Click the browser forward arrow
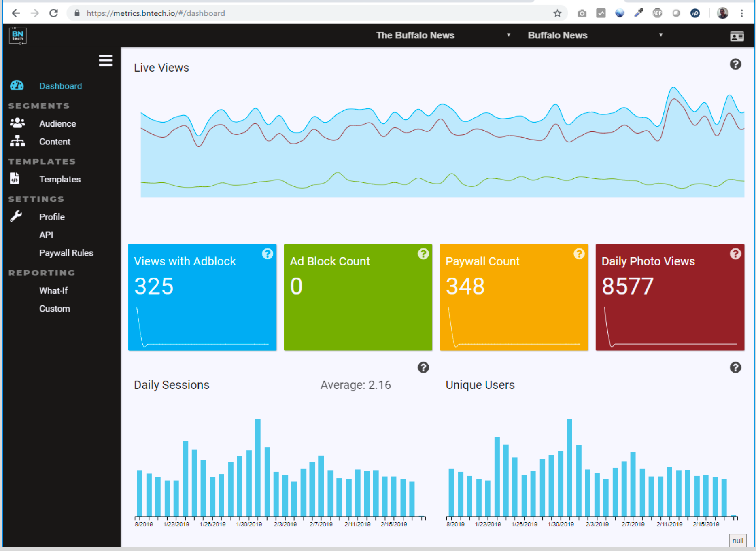Viewport: 756px width, 551px height. [35, 13]
